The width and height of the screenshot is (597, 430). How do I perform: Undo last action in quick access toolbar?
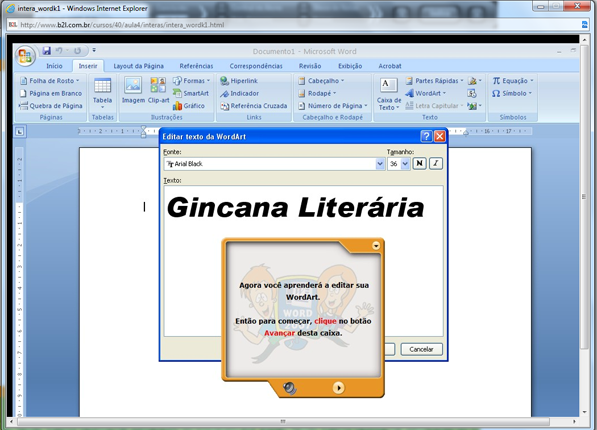pyautogui.click(x=59, y=51)
